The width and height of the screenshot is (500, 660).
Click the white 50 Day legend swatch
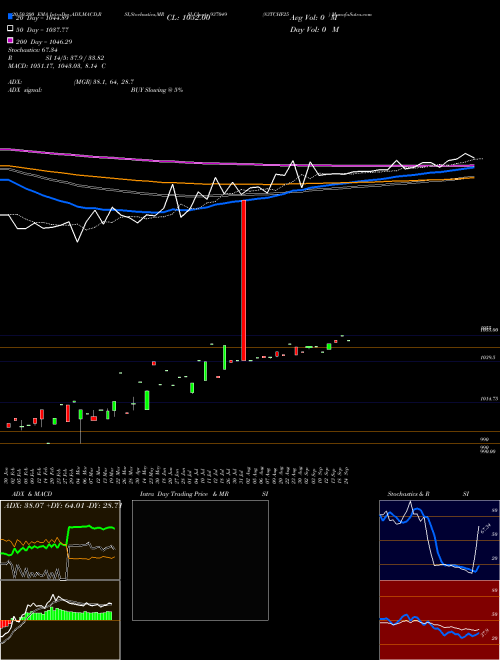10,29
